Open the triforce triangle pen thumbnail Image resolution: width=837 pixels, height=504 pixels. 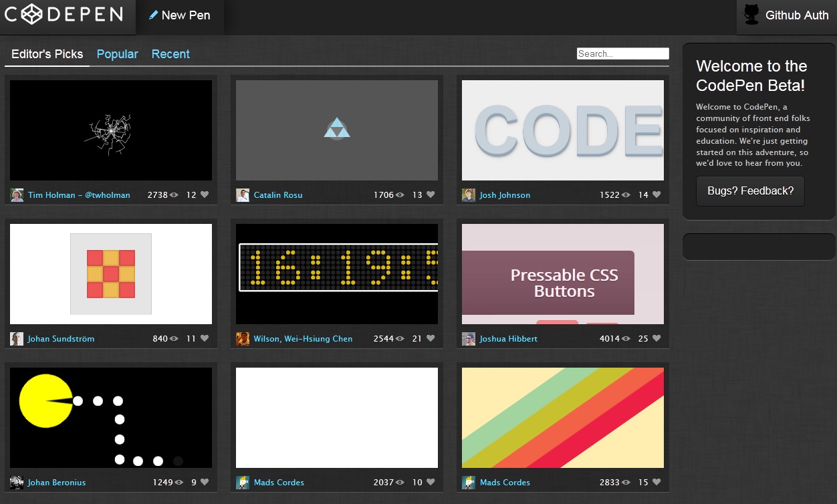coord(337,130)
